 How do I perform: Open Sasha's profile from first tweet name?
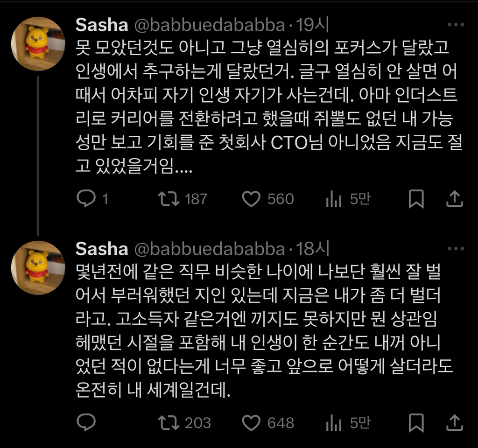coord(101,26)
